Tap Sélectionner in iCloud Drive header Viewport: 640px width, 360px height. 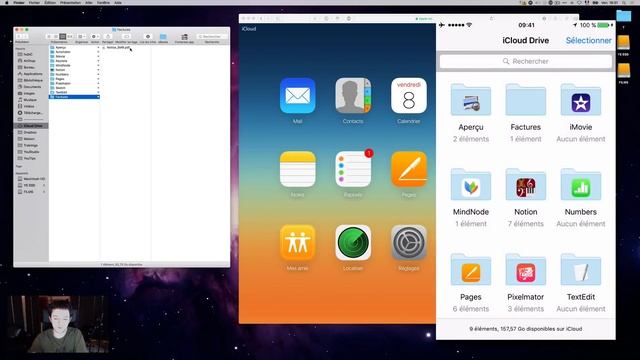(589, 40)
